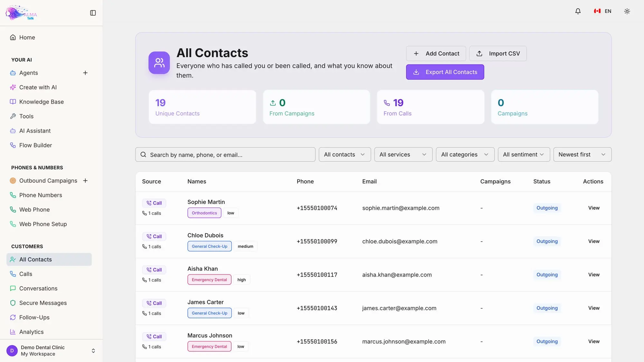
Task: Click email sophie.martin@example.com
Action: [401, 208]
